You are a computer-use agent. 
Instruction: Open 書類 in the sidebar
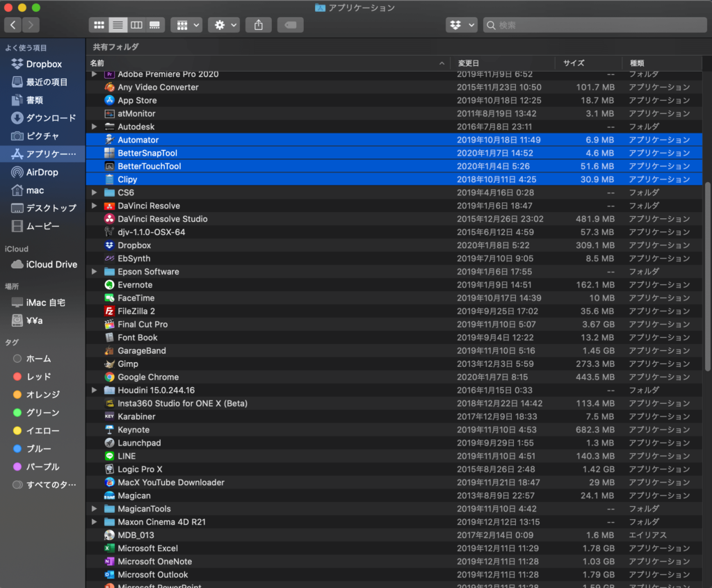[x=42, y=100]
